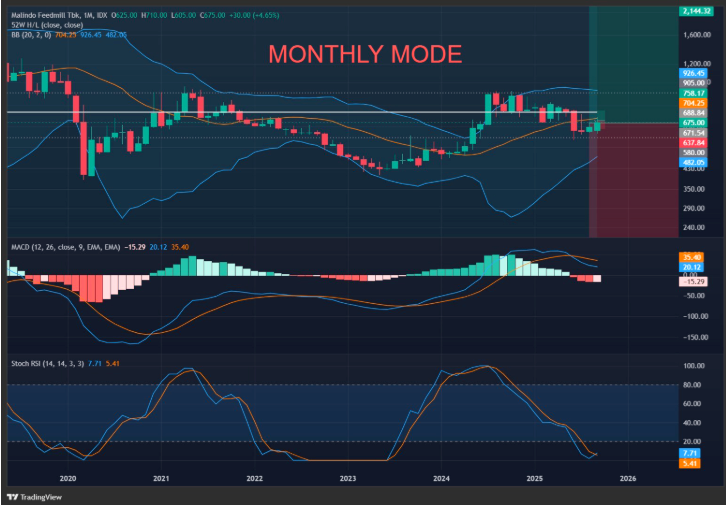Select the Malindo Feedmill Tbk symbol title
The width and height of the screenshot is (726, 505).
[47, 15]
